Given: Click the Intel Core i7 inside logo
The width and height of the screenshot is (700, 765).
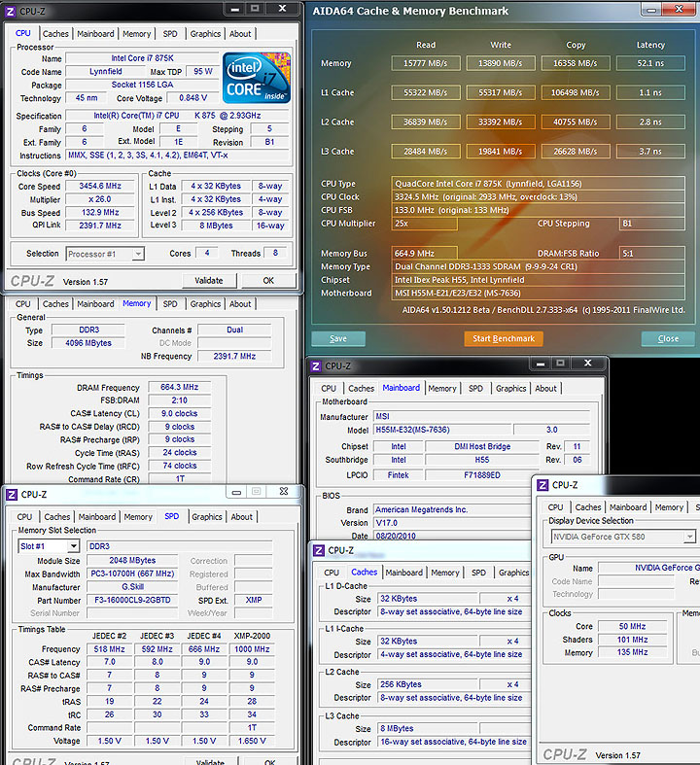Looking at the screenshot, I should [x=257, y=78].
